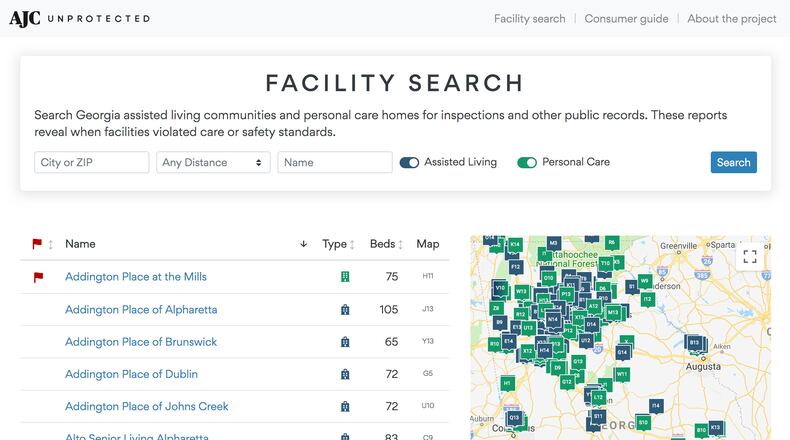Select map marker W9
Image resolution: width=790 pixels, height=440 pixels.
644,281
